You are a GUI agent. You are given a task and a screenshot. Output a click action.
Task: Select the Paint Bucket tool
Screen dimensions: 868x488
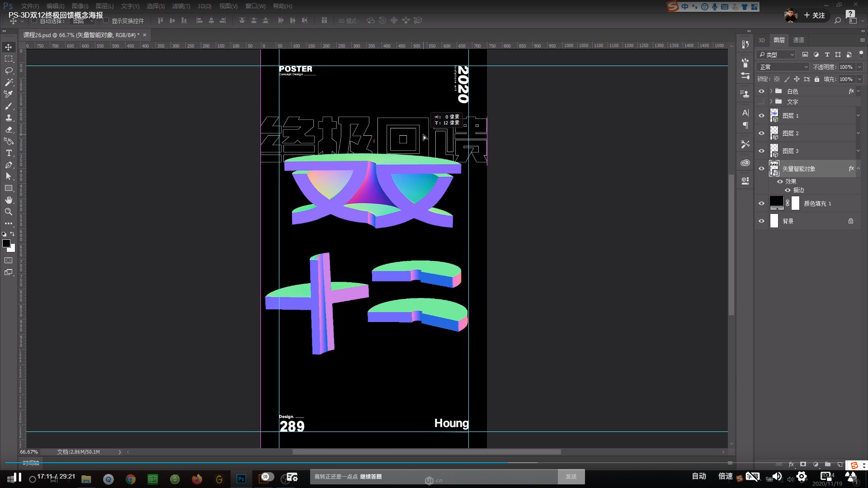(x=9, y=141)
